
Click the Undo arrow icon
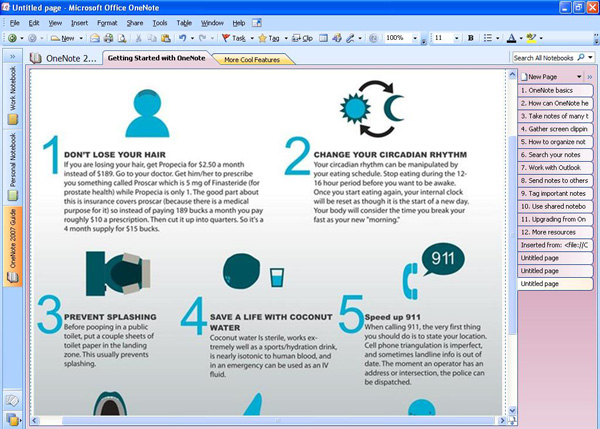(x=183, y=38)
